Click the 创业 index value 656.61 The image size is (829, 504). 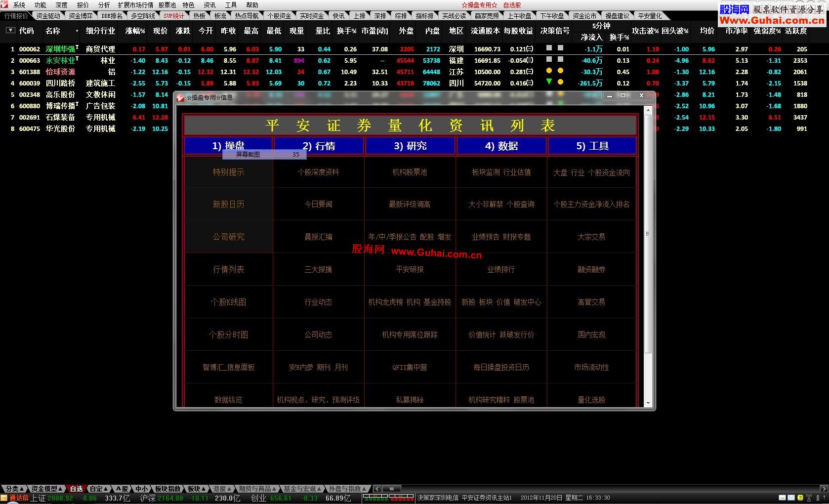tap(281, 498)
